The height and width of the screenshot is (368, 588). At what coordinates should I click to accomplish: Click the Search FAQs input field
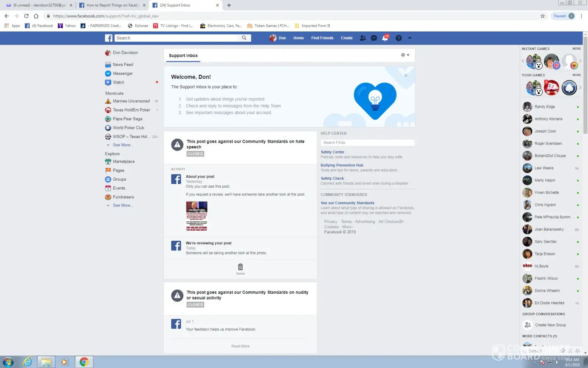[x=367, y=143]
